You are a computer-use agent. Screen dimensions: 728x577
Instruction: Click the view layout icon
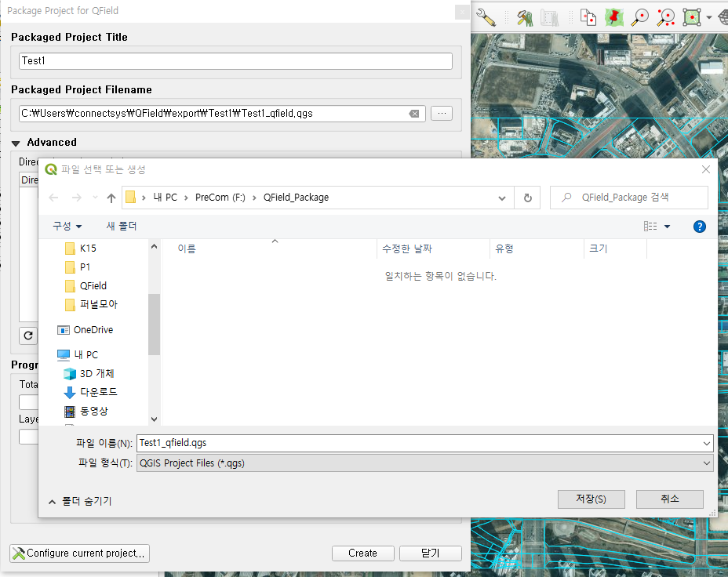[x=650, y=227]
